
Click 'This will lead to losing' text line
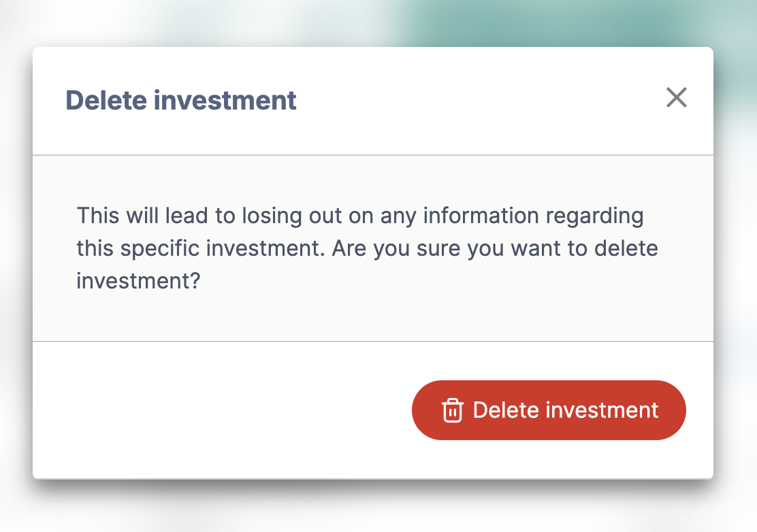point(189,216)
